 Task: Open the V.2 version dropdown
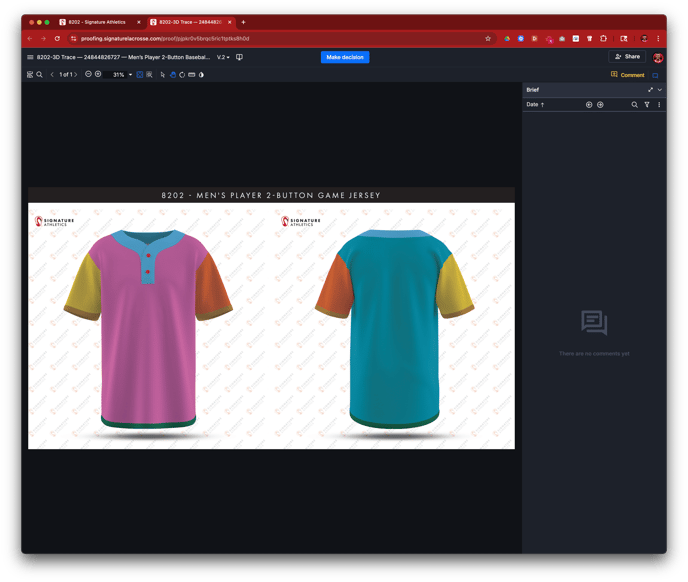click(x=224, y=57)
